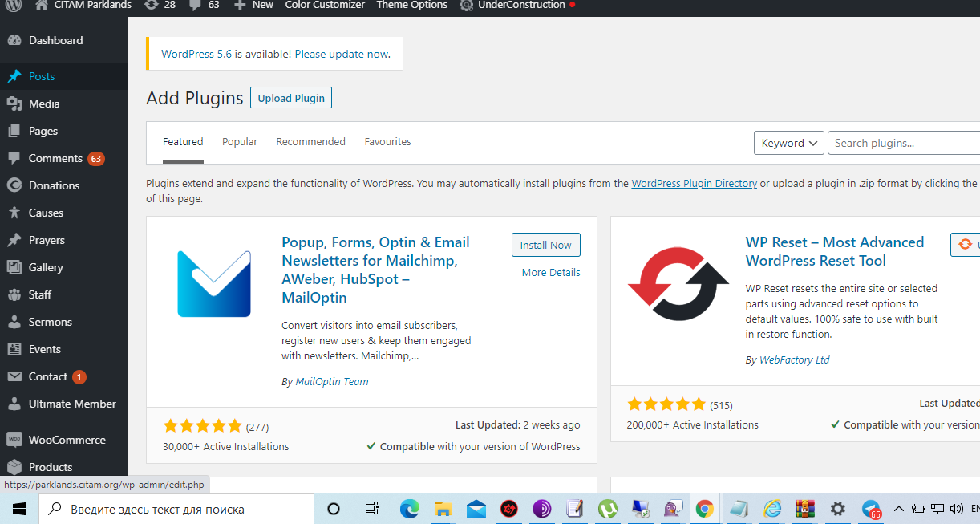This screenshot has width=980, height=524.
Task: Focus the Search plugins field
Action: [904, 143]
